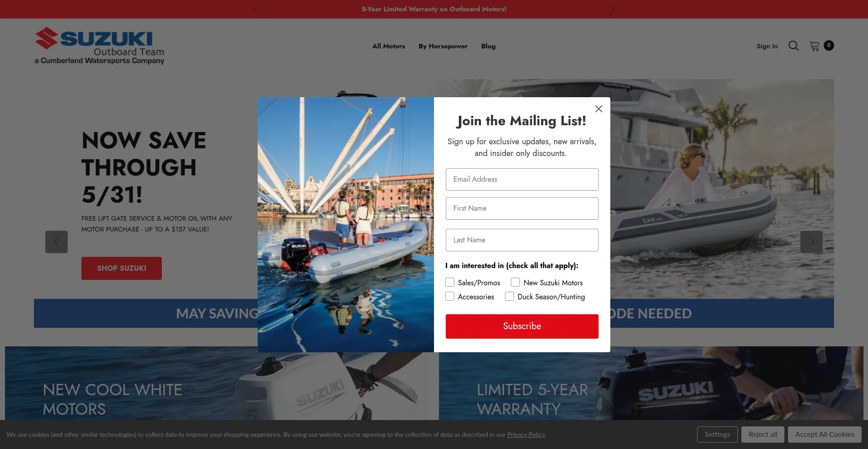Show previous hero slide
Viewport: 868px width, 449px height.
tap(57, 242)
